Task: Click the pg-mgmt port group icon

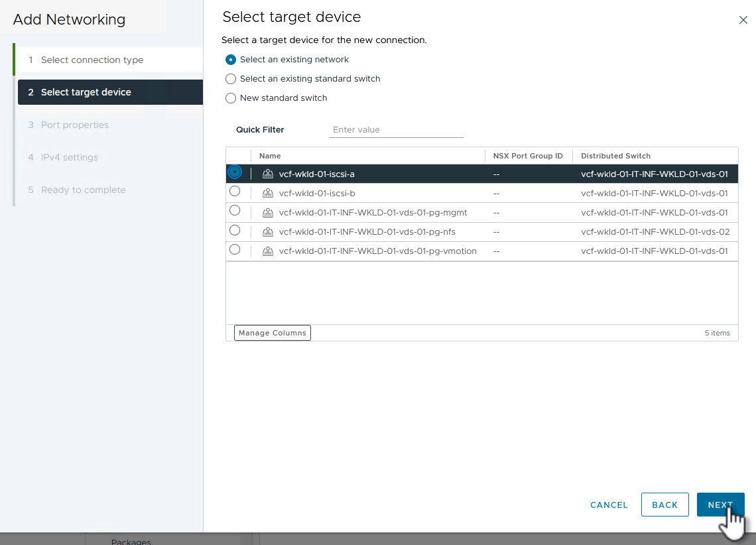Action: 268,213
